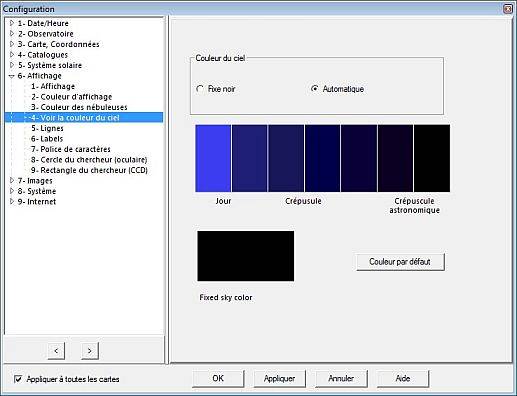Click the Crépusule label
Image resolution: width=517 pixels, height=396 pixels.
tap(303, 201)
